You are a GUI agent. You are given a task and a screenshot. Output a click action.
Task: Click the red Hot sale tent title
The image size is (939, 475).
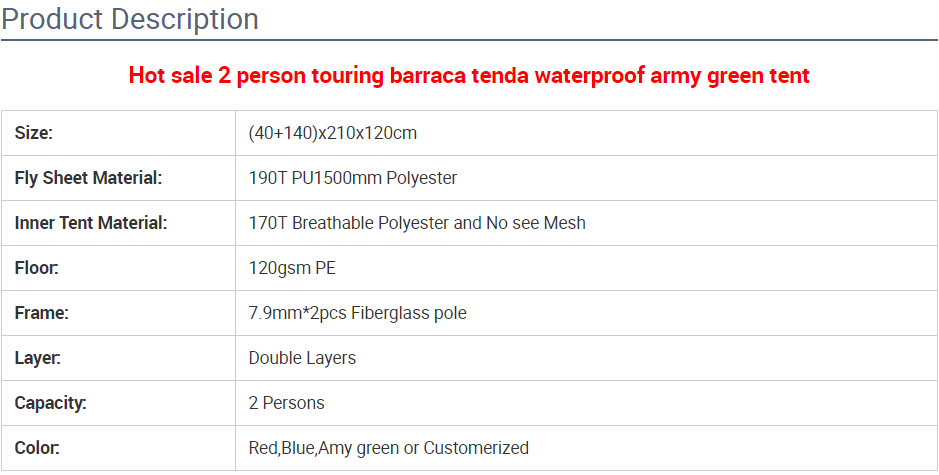coord(469,75)
